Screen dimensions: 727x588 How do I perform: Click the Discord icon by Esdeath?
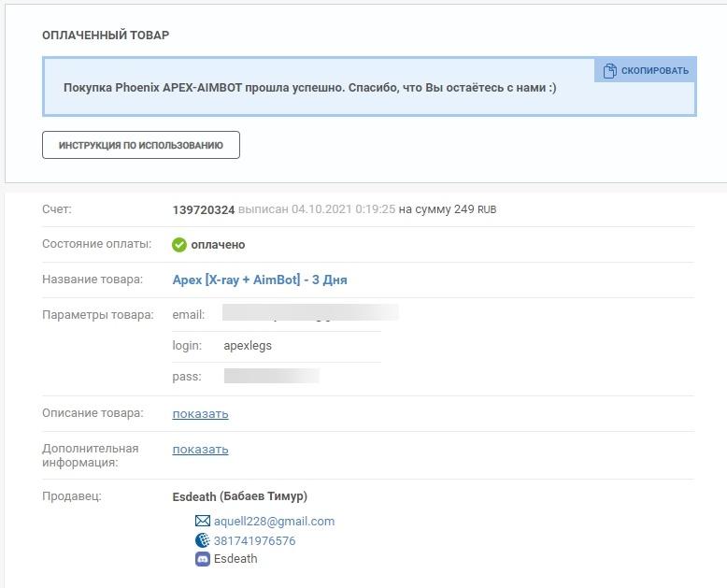click(x=203, y=559)
